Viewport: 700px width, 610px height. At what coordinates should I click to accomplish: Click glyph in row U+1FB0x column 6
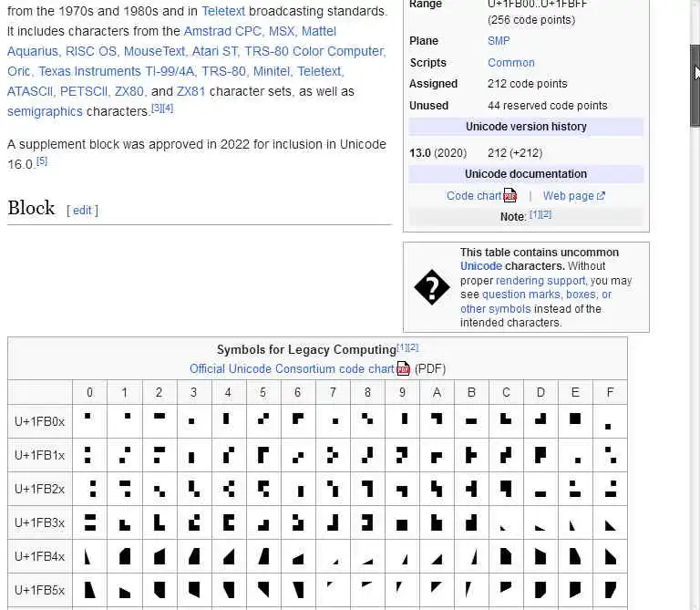[298, 419]
